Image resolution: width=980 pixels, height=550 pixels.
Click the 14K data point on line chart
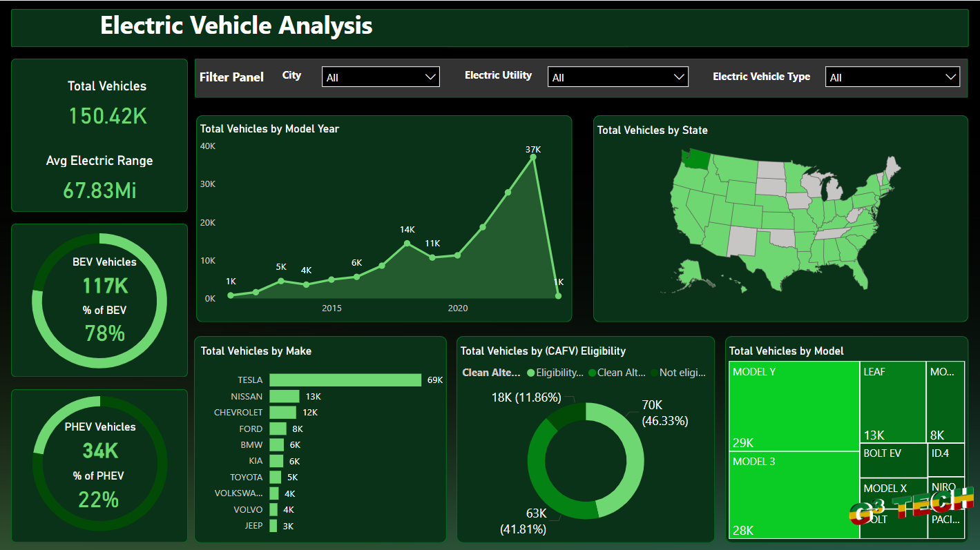pos(407,243)
